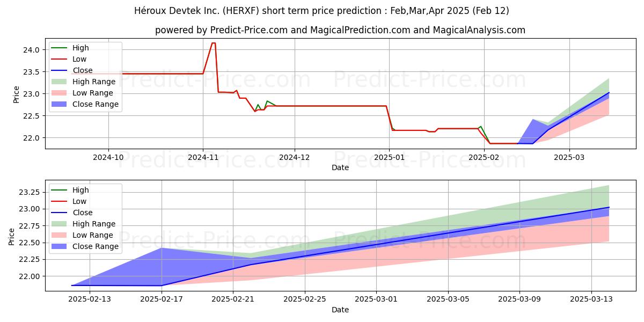The image size is (644, 322).
Task: Click the Close label in bottom chart legend
Action: [x=82, y=213]
